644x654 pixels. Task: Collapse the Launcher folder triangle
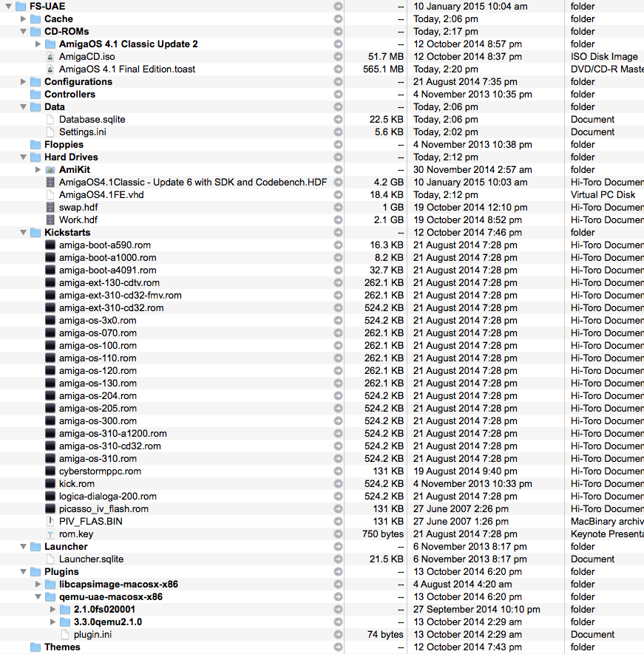(24, 546)
